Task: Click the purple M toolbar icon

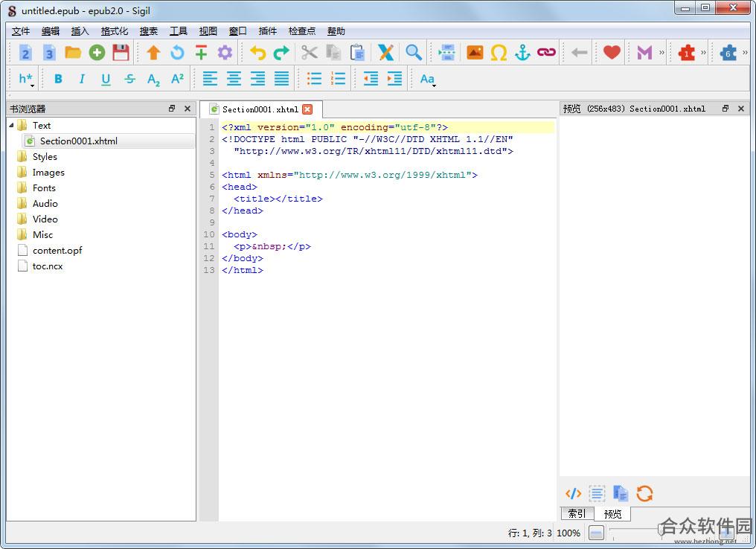Action: (644, 53)
